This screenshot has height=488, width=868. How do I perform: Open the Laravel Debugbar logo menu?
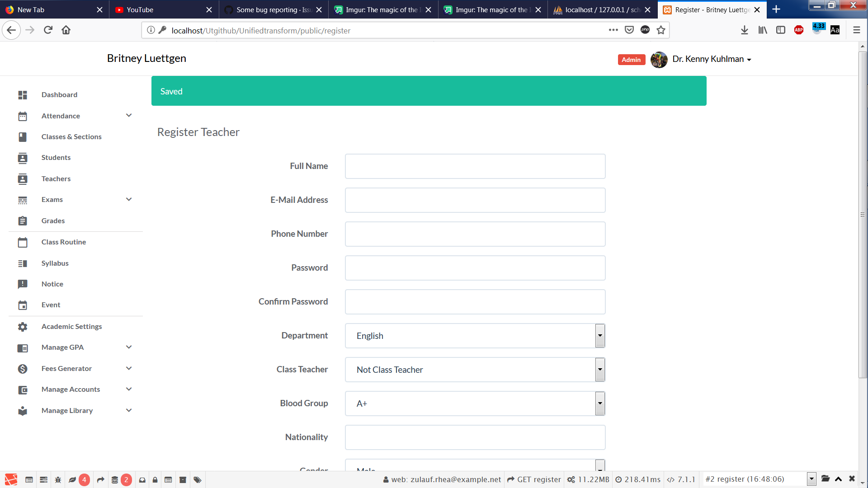tap(10, 479)
